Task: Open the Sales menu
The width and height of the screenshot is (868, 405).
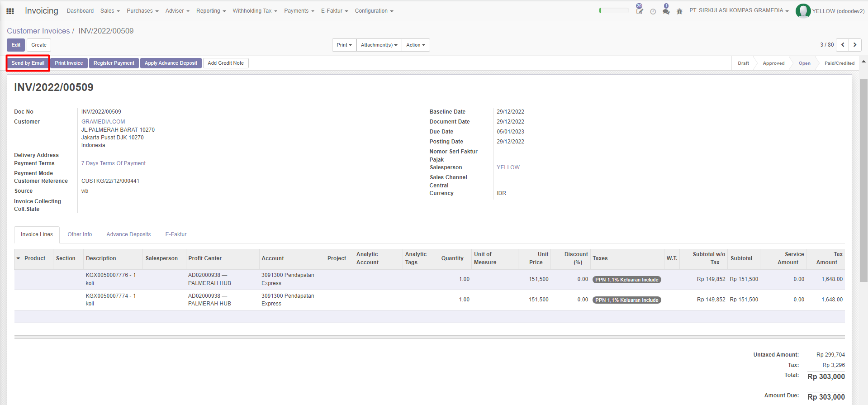Action: click(x=110, y=11)
